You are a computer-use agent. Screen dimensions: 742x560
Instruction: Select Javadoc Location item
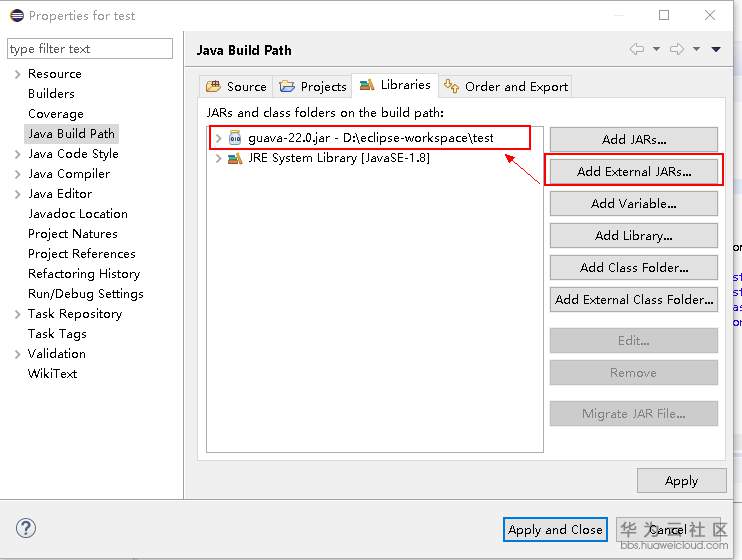click(78, 214)
